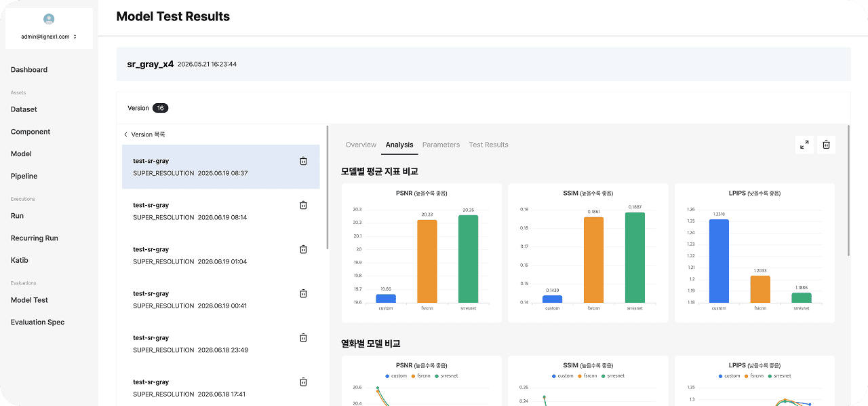The width and height of the screenshot is (868, 406).
Task: Toggle the custom series in the PSNR line chart legend
Action: tap(396, 376)
